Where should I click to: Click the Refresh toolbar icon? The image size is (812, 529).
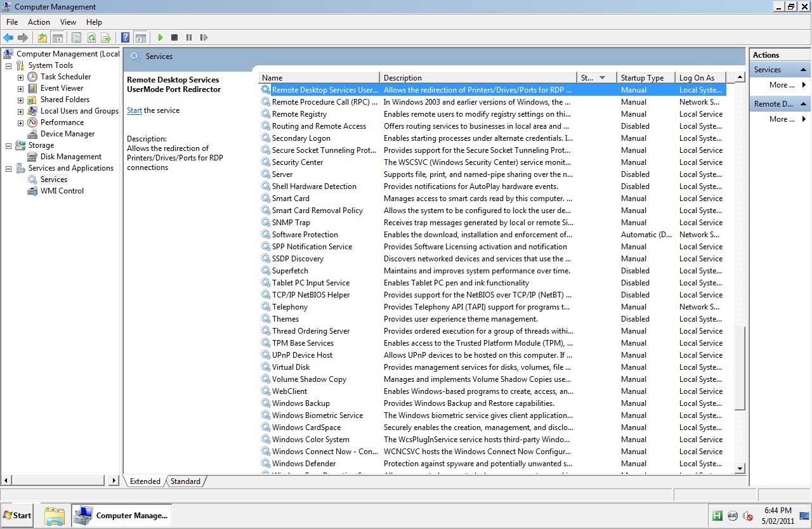pos(91,37)
